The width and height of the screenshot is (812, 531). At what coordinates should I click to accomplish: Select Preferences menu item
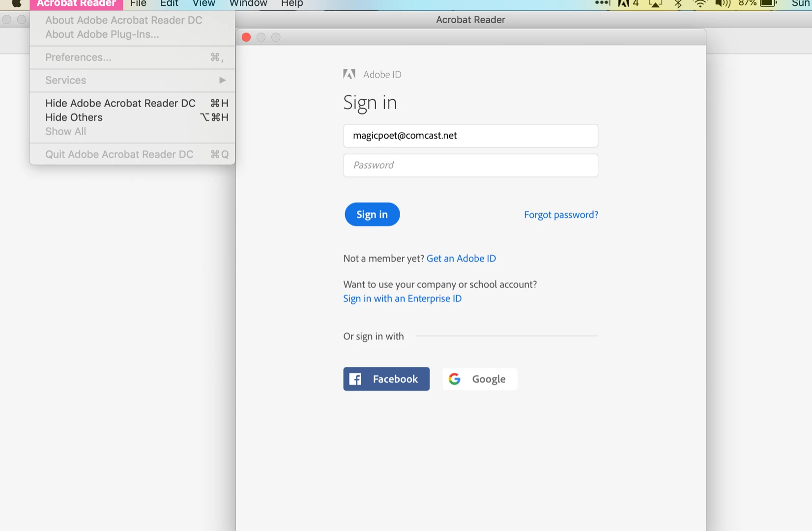click(x=132, y=58)
